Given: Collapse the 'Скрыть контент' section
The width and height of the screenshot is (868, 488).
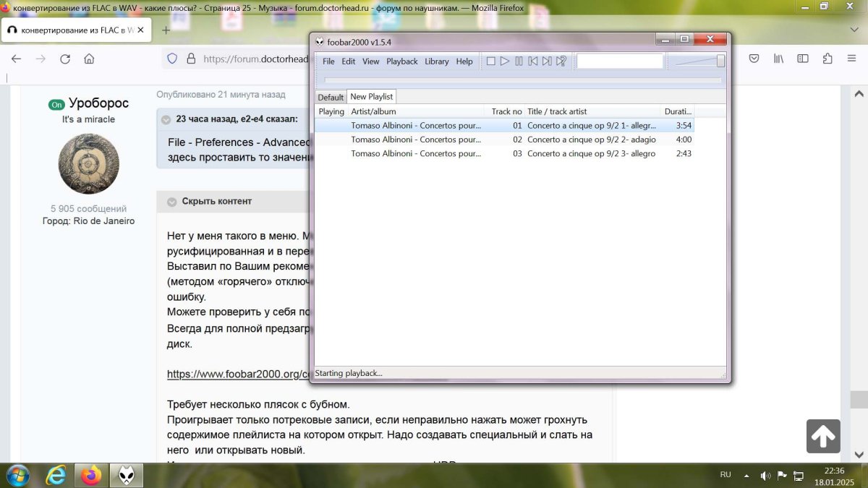Looking at the screenshot, I should tap(172, 202).
